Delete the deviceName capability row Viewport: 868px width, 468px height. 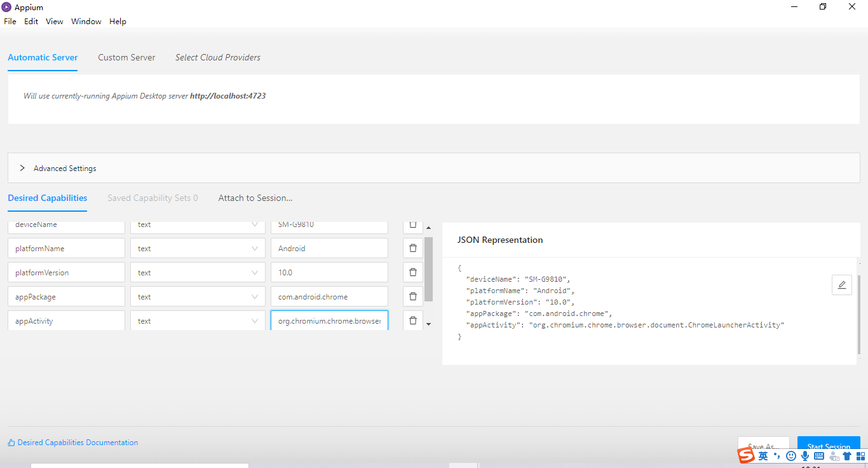pos(413,227)
